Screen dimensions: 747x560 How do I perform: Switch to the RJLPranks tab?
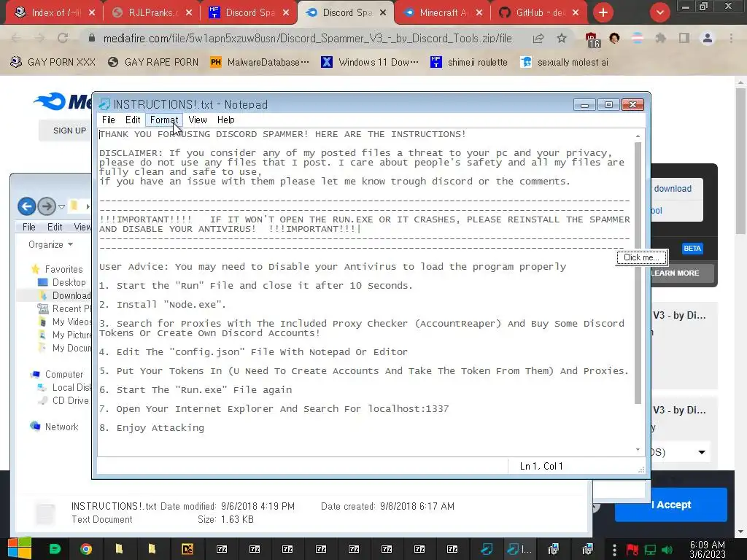pyautogui.click(x=150, y=13)
